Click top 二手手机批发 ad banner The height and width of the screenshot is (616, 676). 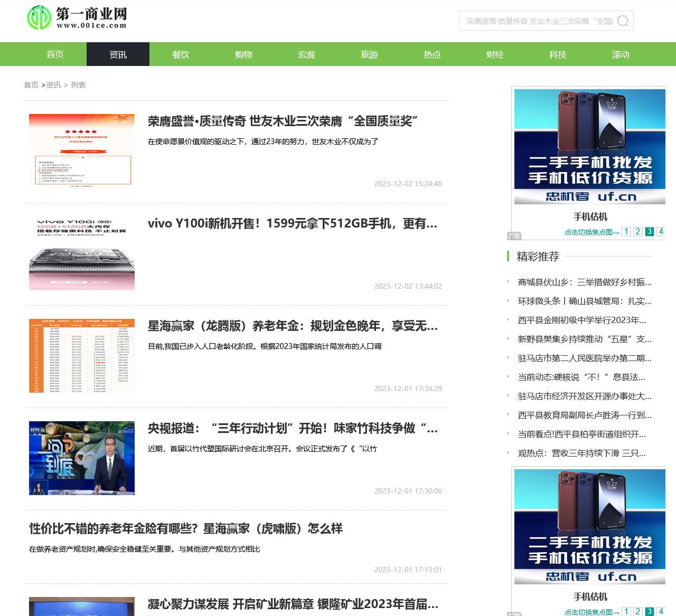pyautogui.click(x=589, y=146)
